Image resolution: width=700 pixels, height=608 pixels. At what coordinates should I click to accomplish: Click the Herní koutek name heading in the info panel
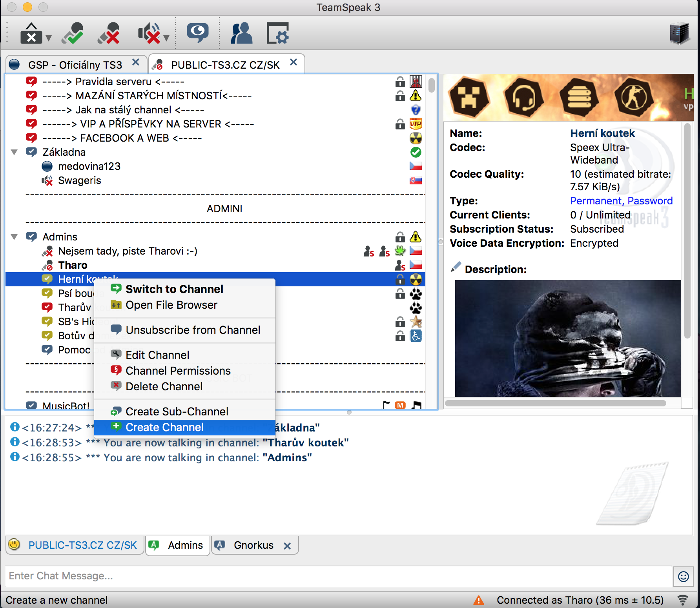coord(602,133)
